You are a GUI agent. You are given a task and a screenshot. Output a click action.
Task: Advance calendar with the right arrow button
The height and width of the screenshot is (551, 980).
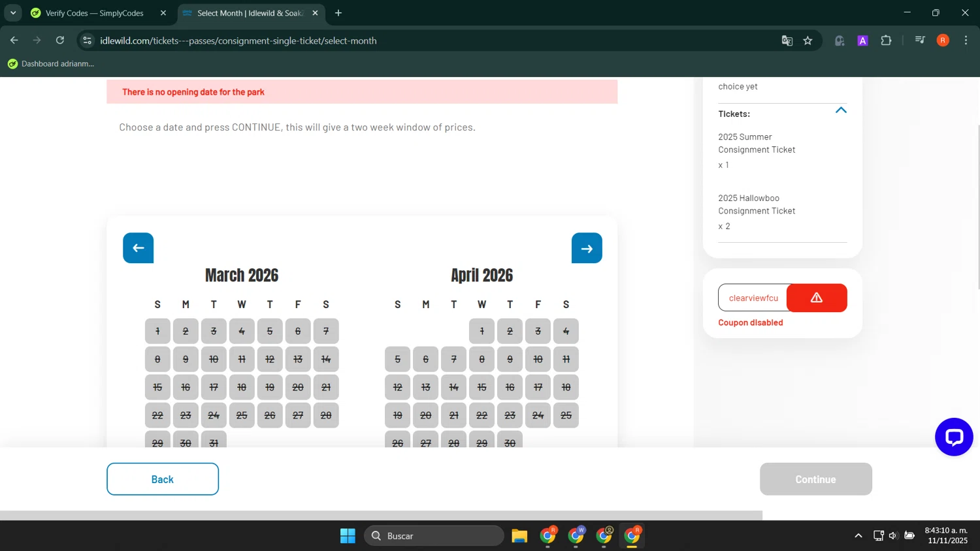[587, 248]
